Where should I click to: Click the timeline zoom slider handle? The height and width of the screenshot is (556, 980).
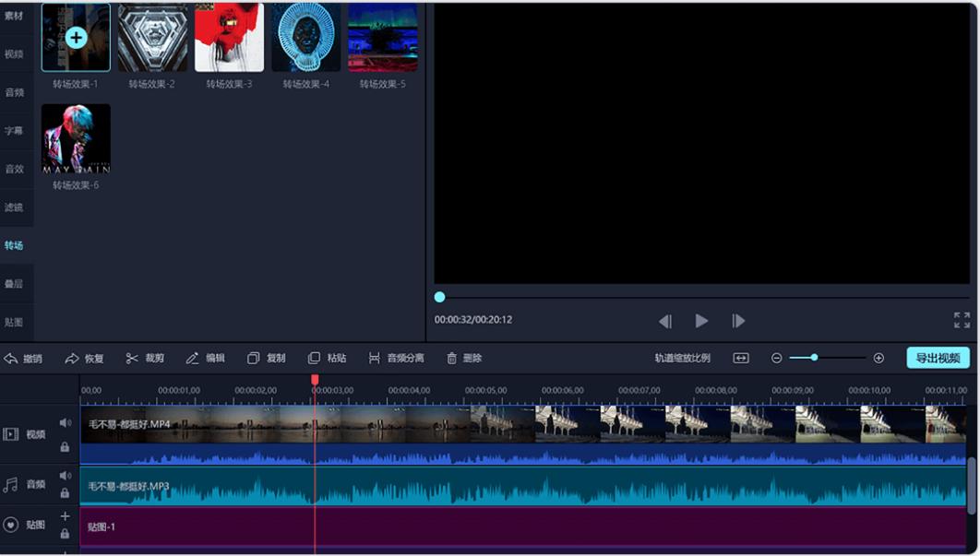pyautogui.click(x=814, y=358)
